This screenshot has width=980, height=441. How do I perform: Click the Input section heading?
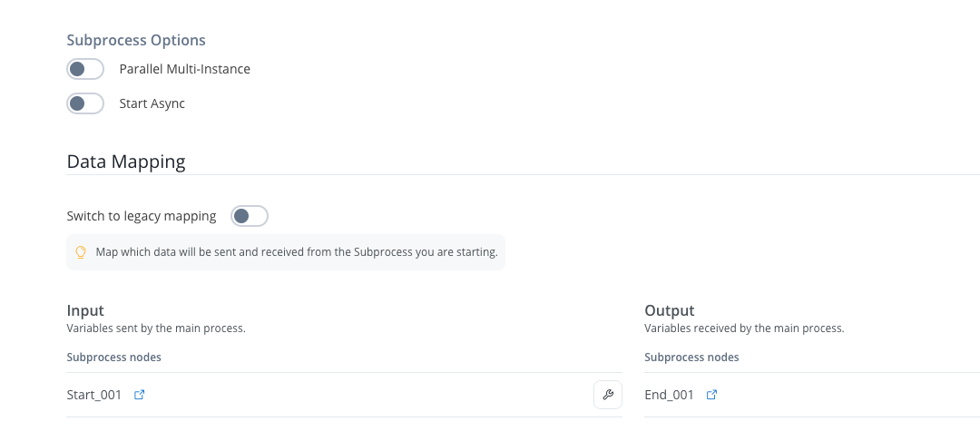tap(85, 310)
